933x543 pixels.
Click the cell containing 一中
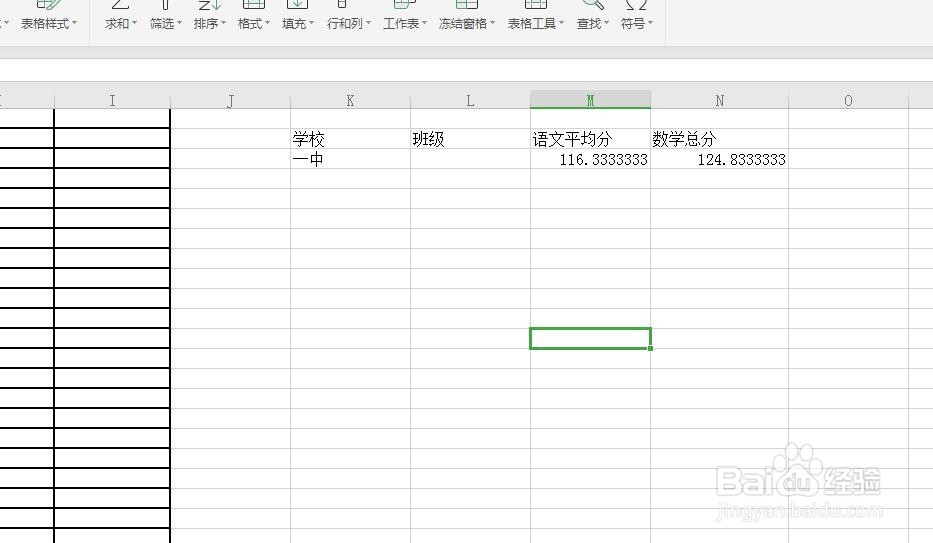350,159
